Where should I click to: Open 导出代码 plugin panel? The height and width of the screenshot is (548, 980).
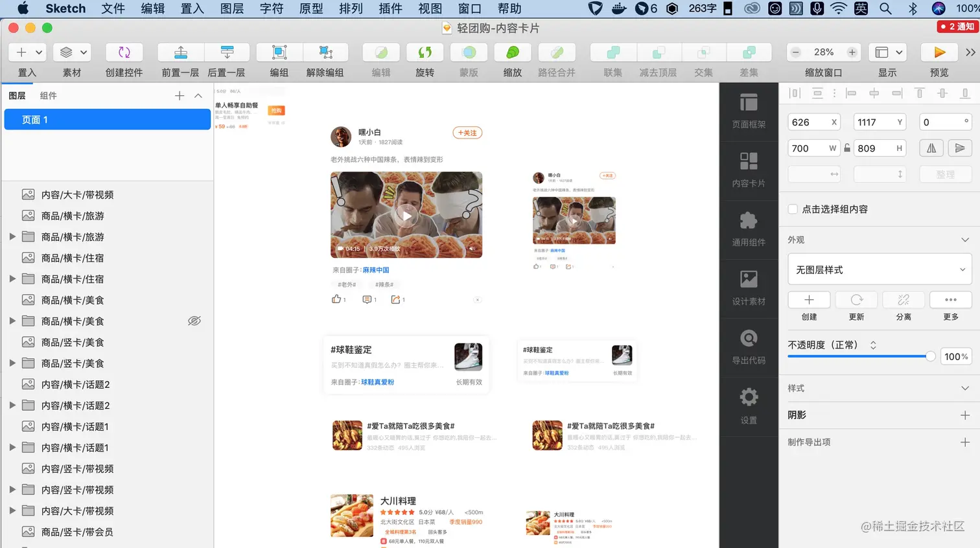pos(749,347)
